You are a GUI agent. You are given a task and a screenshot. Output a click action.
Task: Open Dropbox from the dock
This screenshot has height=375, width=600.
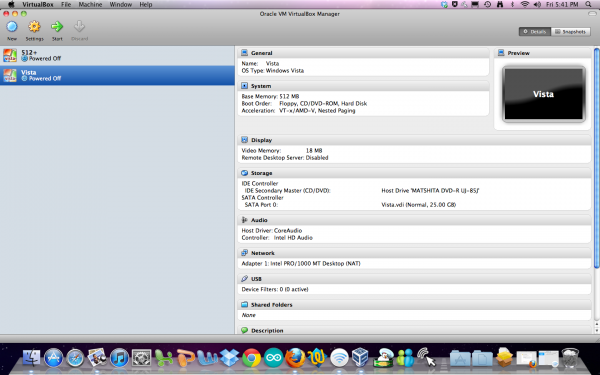click(x=229, y=358)
